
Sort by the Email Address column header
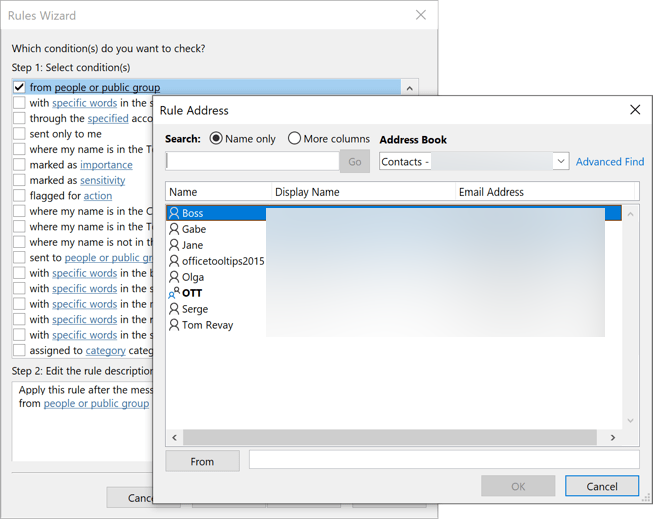pos(545,192)
